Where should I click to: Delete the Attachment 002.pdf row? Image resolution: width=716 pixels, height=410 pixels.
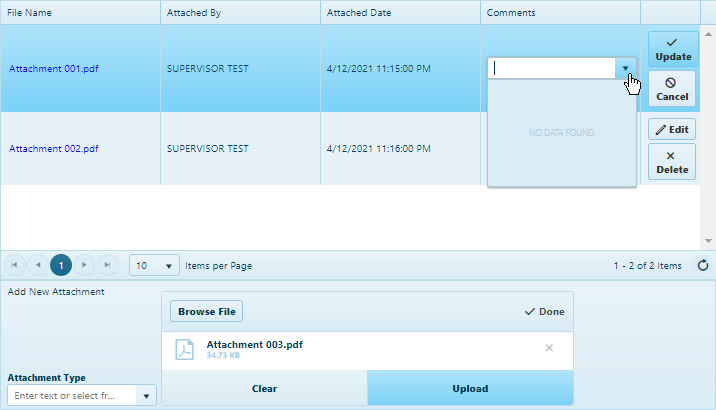(x=673, y=162)
